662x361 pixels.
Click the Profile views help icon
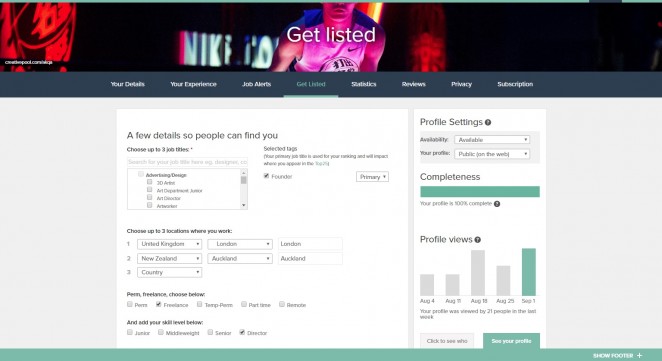(x=478, y=240)
